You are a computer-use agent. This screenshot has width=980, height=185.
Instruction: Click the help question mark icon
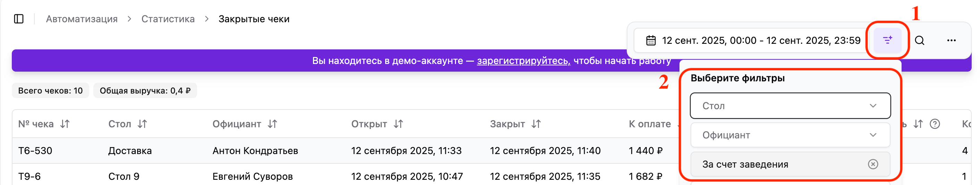(x=935, y=124)
